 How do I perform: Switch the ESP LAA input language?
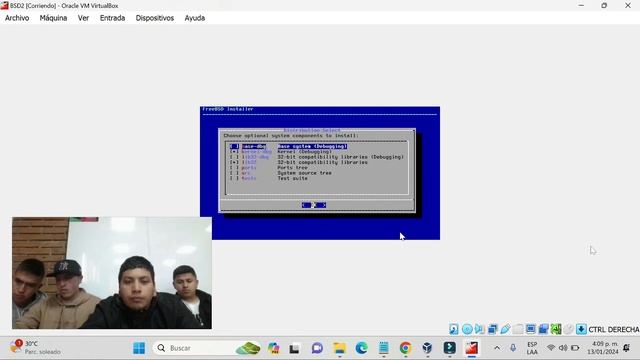pos(532,348)
